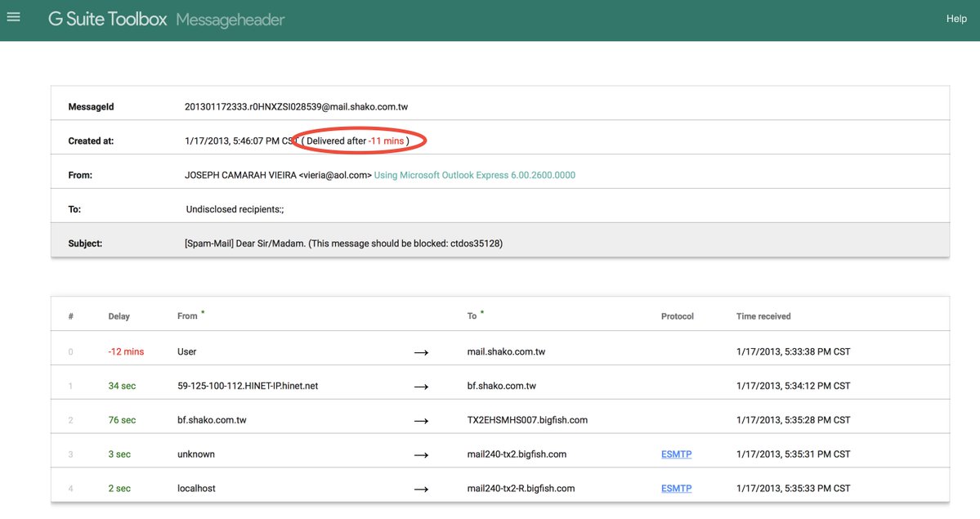
Task: Click the -12 mins delay value
Action: tap(125, 351)
